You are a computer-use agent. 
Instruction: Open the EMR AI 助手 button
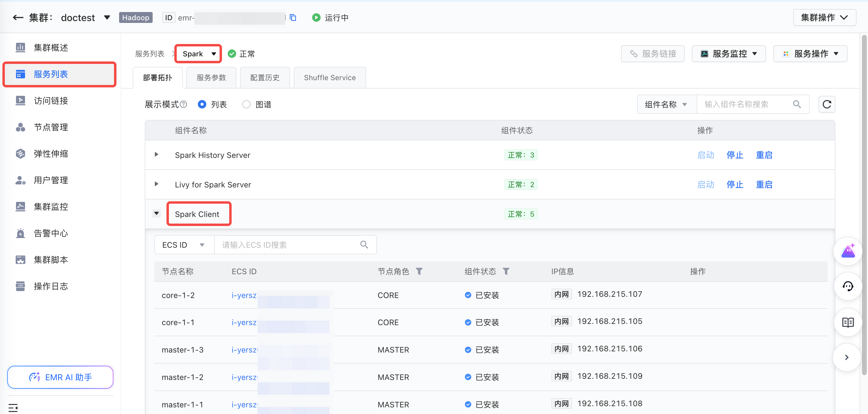click(x=60, y=377)
